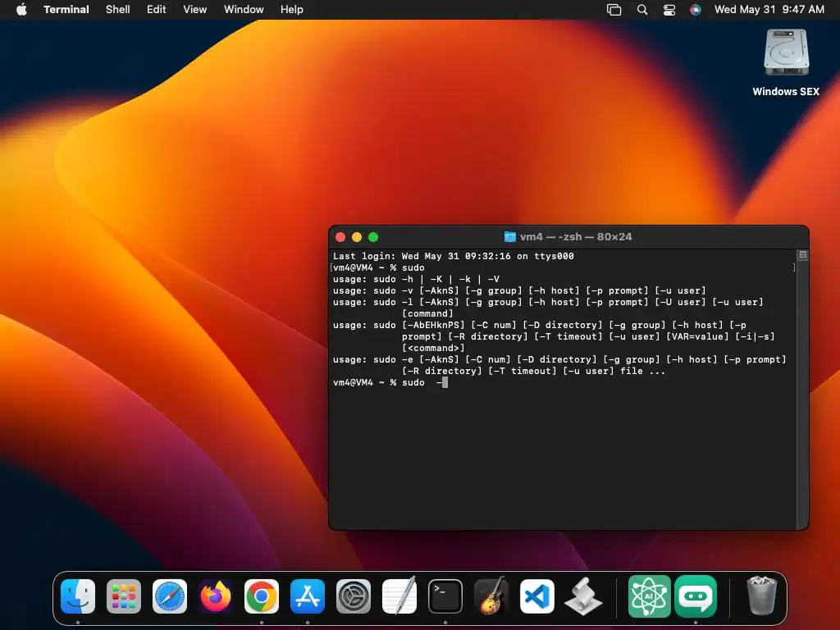Open the App Store icon
This screenshot has height=630, width=840.
tap(308, 596)
